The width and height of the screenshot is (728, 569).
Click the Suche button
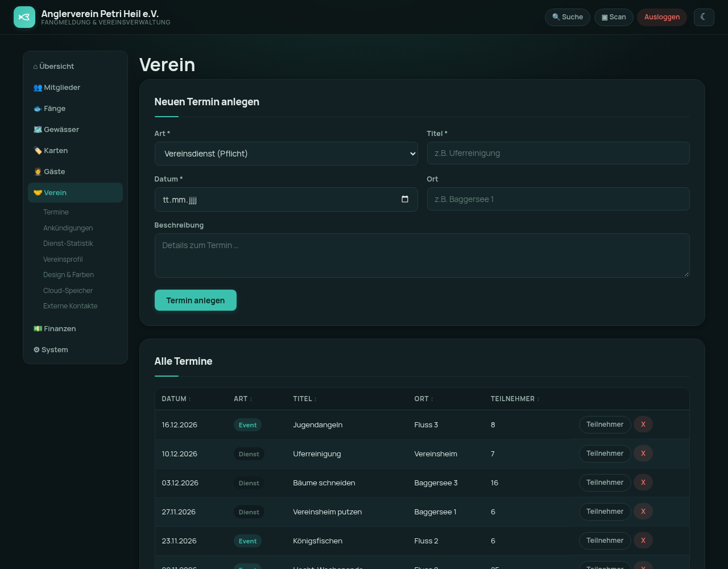[x=568, y=17]
